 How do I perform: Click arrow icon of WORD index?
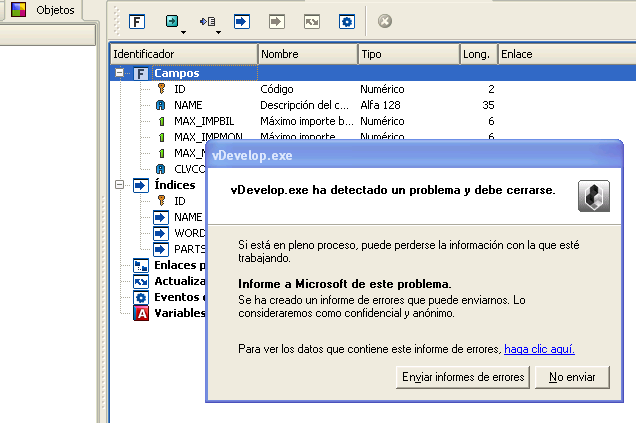161,233
